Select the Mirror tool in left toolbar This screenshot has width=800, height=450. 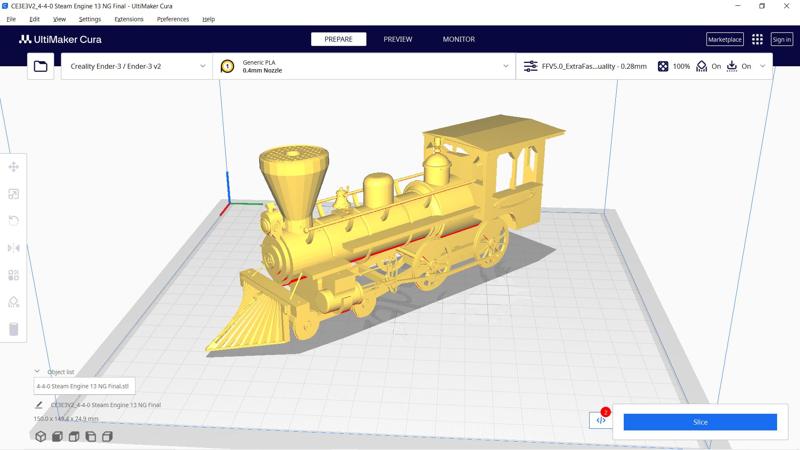pyautogui.click(x=14, y=248)
